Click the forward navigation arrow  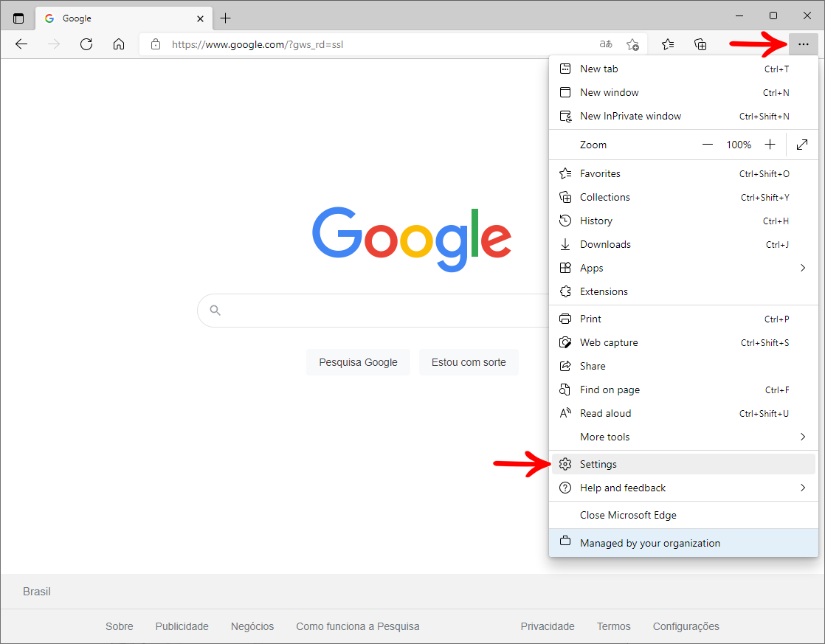[54, 44]
